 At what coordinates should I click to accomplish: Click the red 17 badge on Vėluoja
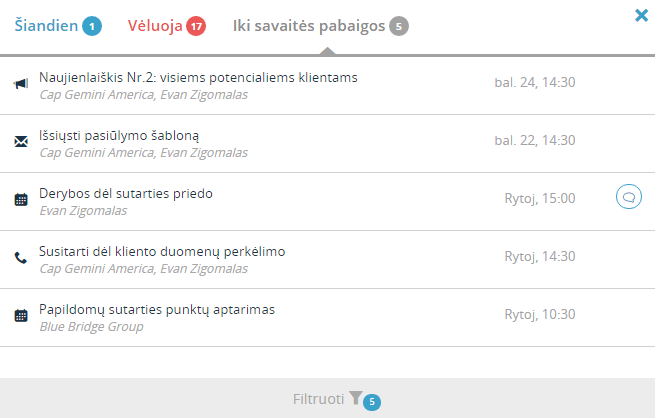pyautogui.click(x=196, y=26)
